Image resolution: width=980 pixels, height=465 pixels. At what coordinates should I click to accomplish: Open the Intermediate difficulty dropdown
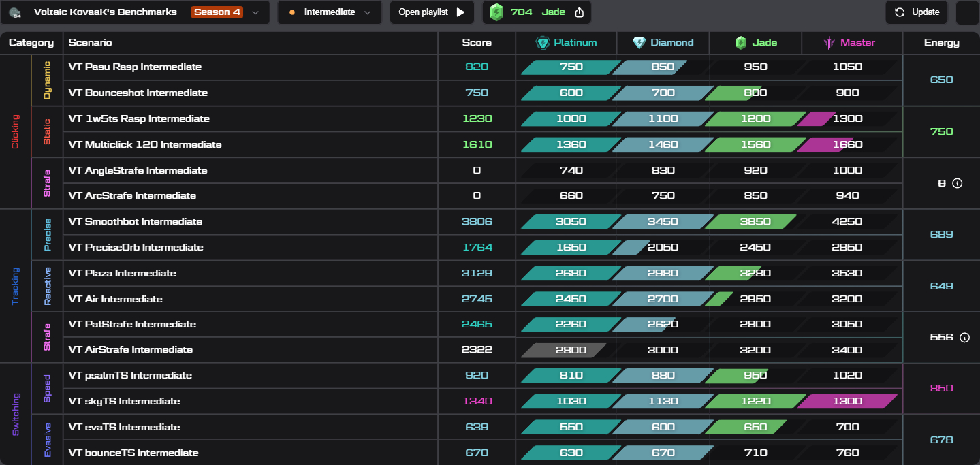pos(328,12)
